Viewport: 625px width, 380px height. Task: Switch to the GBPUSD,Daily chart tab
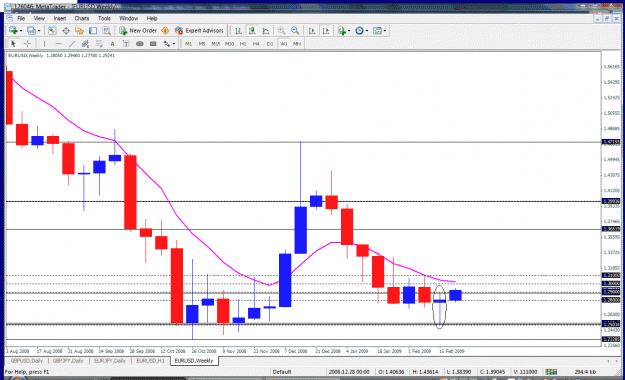pos(27,361)
